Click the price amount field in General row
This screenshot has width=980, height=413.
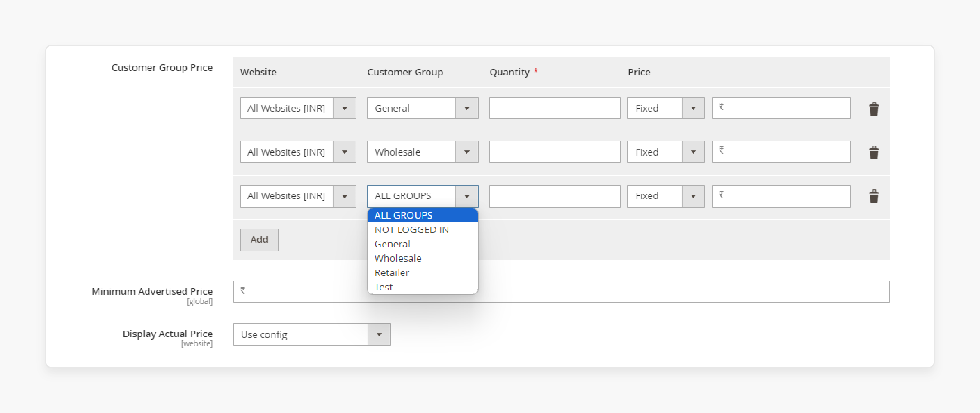click(781, 108)
